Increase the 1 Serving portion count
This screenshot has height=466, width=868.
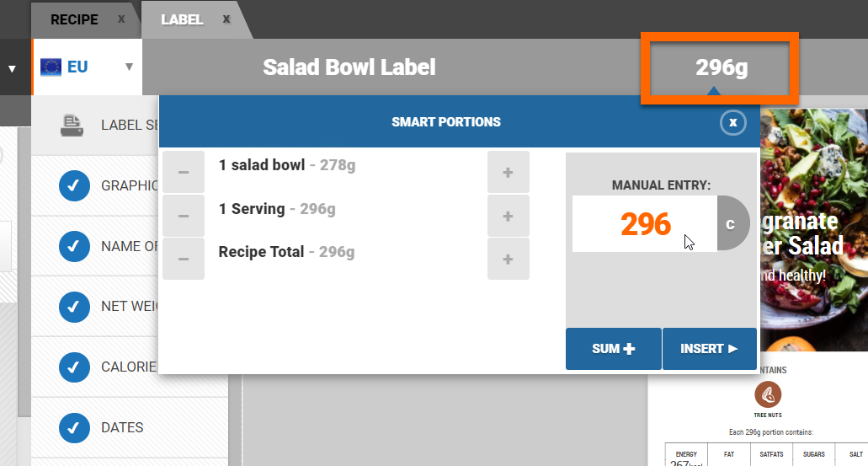(508, 216)
